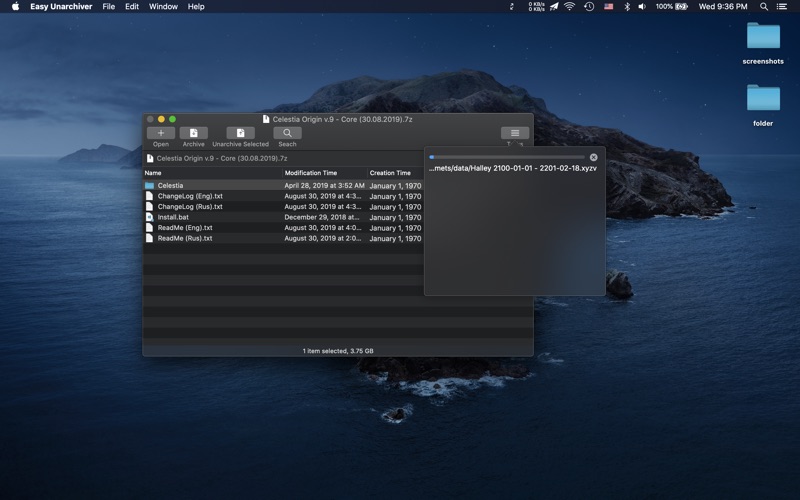Cancel the extraction with the X button

pyautogui.click(x=593, y=157)
